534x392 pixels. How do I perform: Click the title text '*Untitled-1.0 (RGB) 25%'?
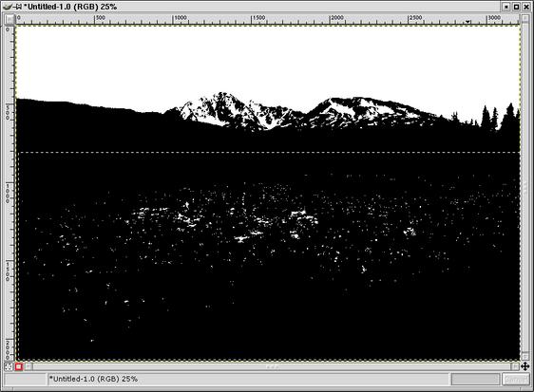click(70, 7)
